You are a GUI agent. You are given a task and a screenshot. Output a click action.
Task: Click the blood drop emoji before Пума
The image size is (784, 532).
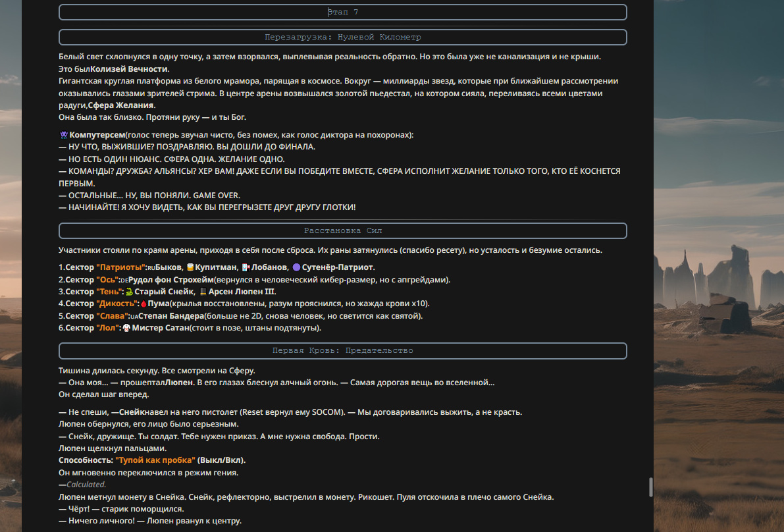[x=144, y=304]
